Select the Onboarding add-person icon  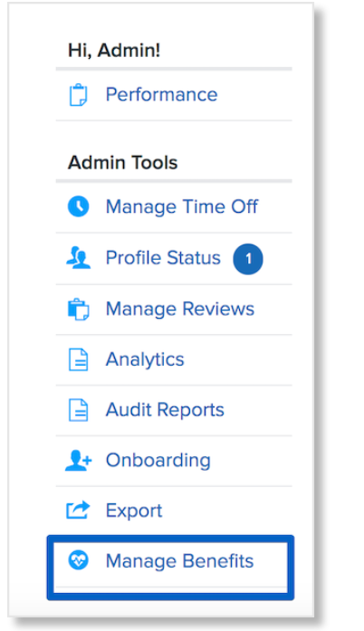(x=79, y=461)
